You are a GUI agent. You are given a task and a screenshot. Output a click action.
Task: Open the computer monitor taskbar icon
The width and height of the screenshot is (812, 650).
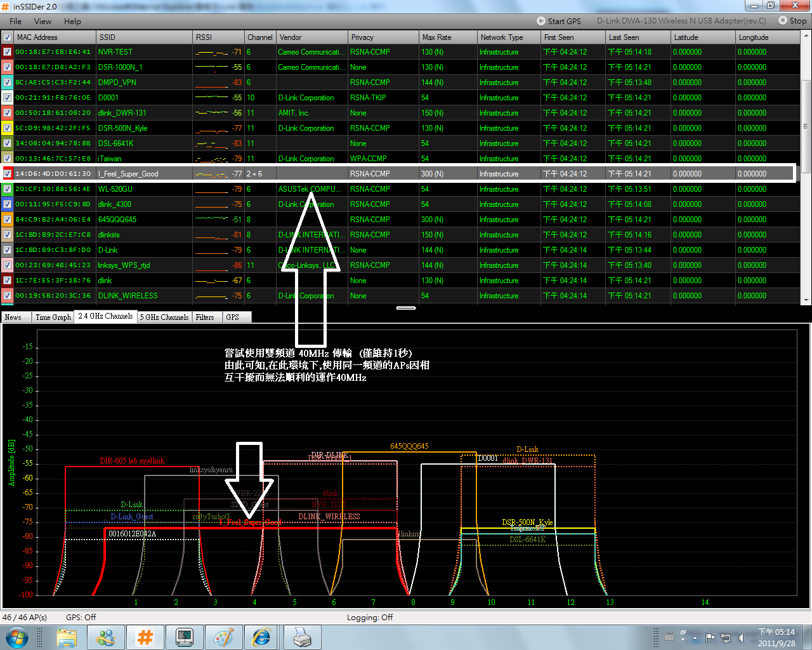(185, 637)
